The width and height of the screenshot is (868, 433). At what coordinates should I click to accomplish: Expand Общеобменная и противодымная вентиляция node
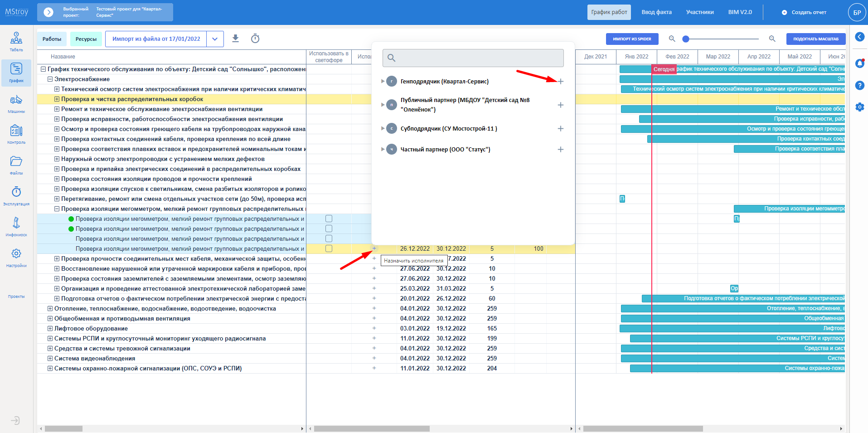click(50, 319)
